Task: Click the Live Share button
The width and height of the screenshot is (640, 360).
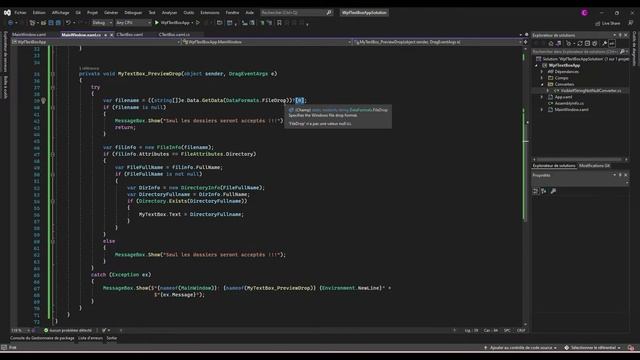Action: pyautogui.click(x=608, y=23)
